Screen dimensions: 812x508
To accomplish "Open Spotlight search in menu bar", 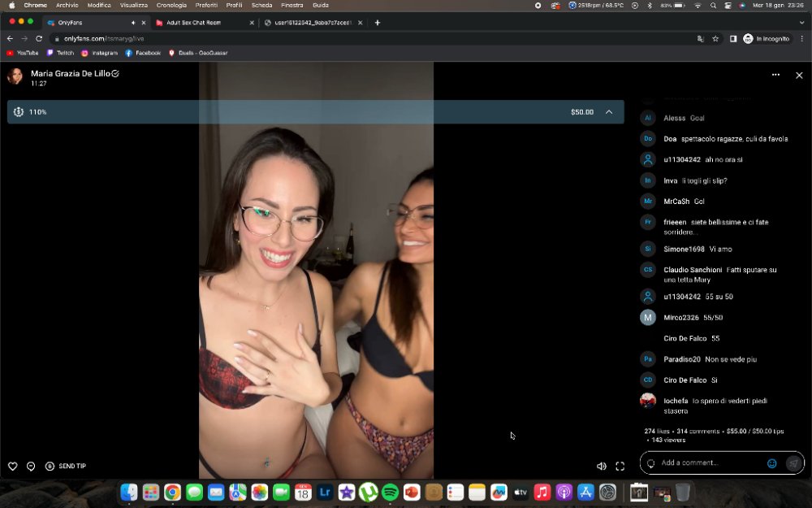I will pos(713,5).
